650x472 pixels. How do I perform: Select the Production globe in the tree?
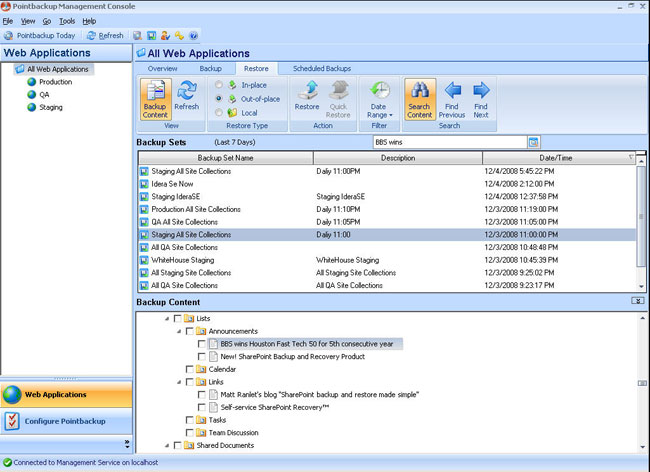click(x=32, y=82)
